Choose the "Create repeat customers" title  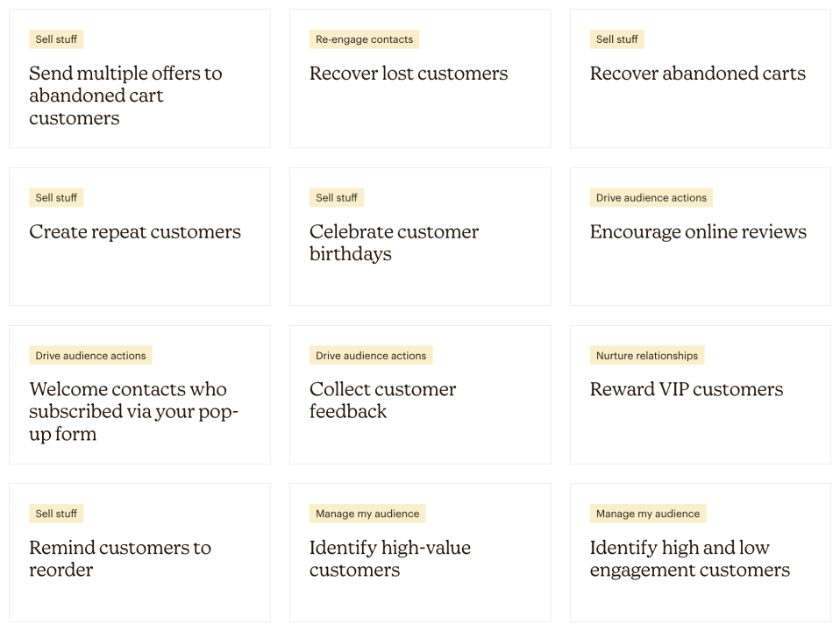134,232
